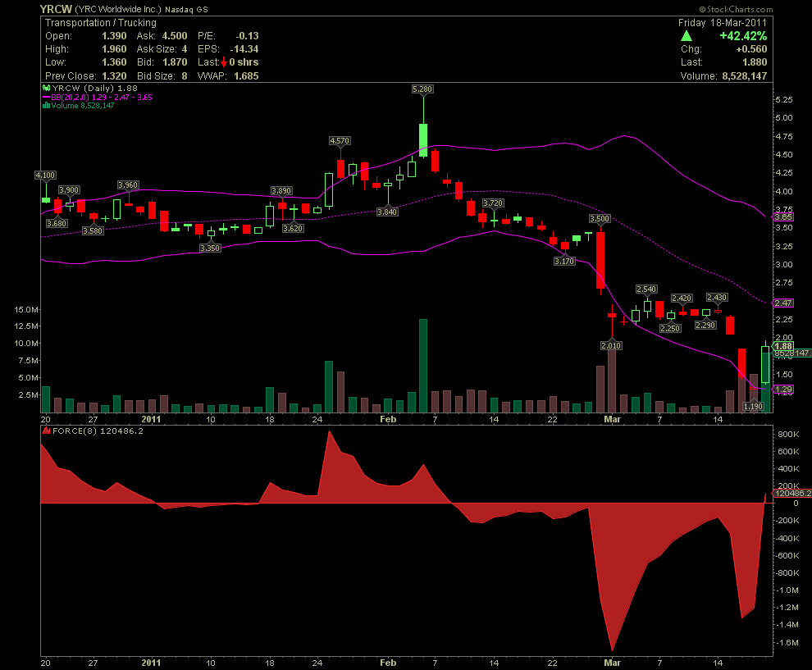This screenshot has height=670, width=812.
Task: Click the green up-triangle beside +42.42%
Action: (687, 36)
